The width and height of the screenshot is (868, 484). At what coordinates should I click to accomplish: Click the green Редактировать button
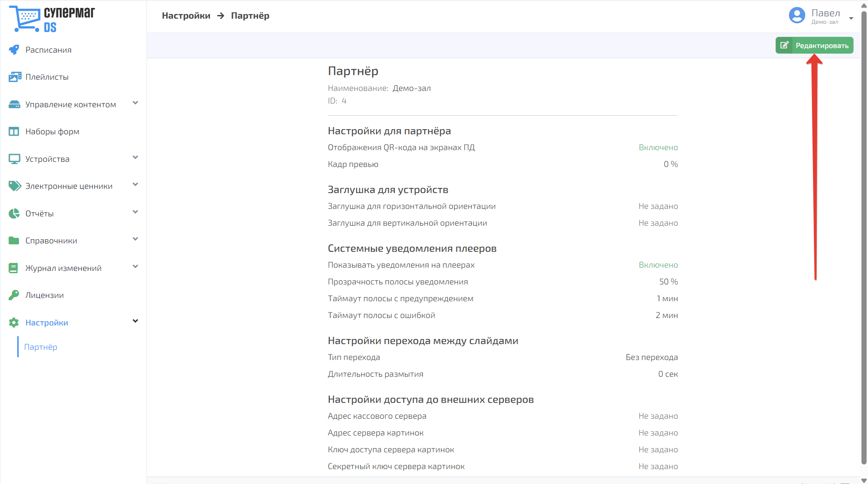tap(814, 45)
